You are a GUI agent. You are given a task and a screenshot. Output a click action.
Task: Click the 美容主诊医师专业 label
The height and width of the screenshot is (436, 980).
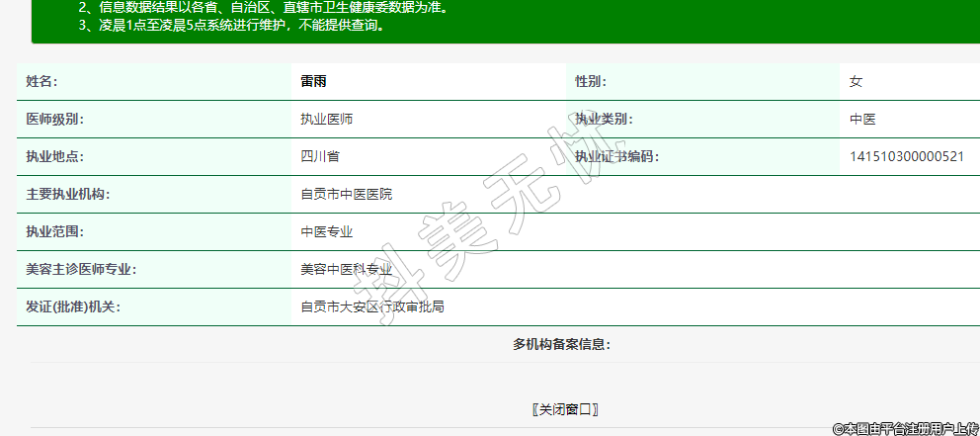click(80, 270)
